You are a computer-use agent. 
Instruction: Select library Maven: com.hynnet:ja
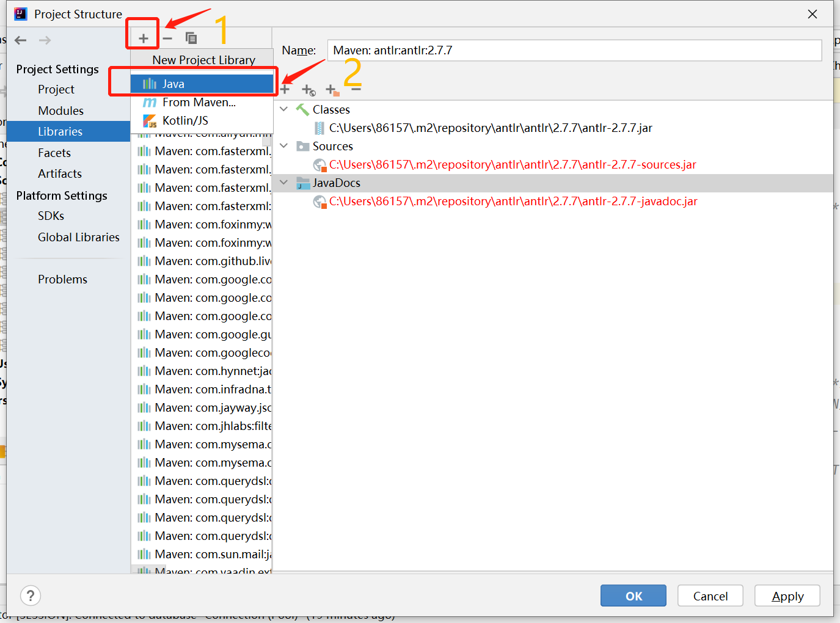tap(202, 371)
